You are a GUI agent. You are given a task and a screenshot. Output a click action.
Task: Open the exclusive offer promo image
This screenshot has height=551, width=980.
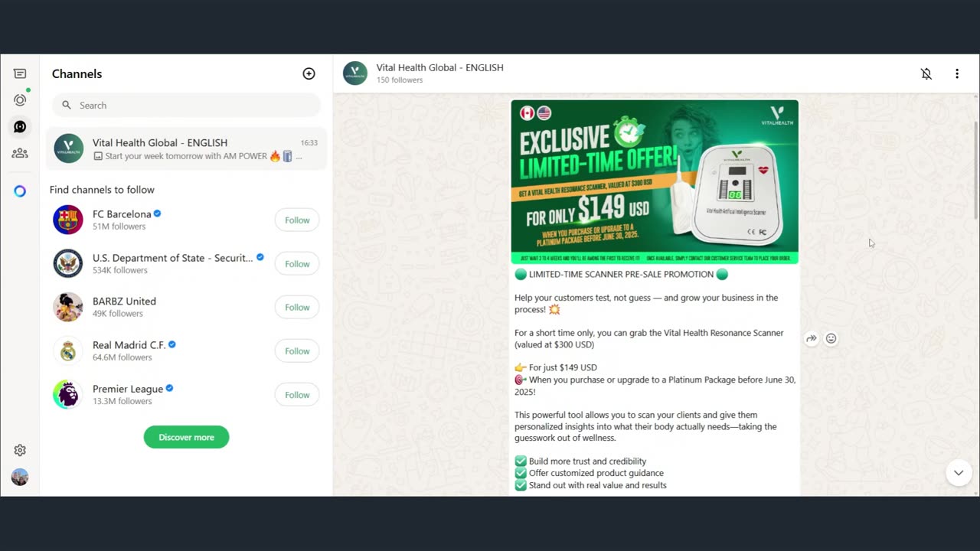655,182
